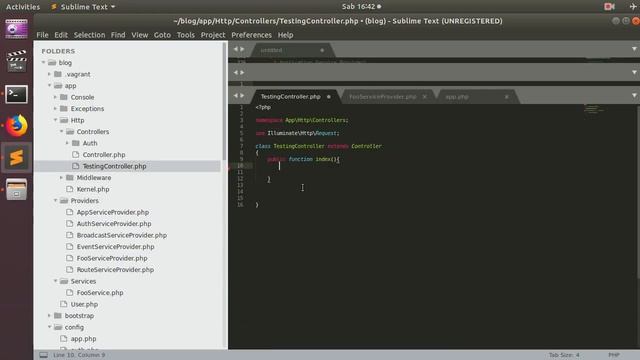Screen dimensions: 640x360
Task: Click the Console folder icon
Action: point(64,97)
